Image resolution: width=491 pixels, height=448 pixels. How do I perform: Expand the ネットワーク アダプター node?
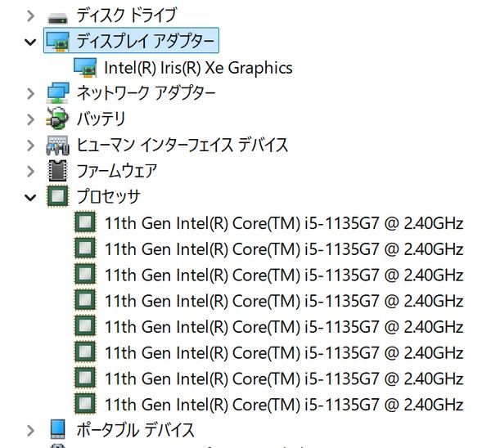click(31, 93)
